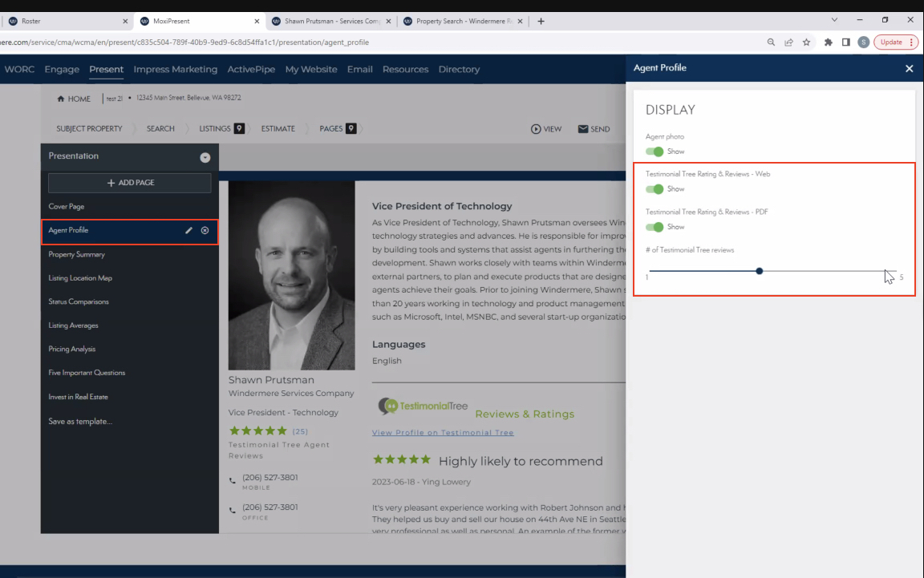
Task: Open the WORC menu
Action: coord(19,70)
